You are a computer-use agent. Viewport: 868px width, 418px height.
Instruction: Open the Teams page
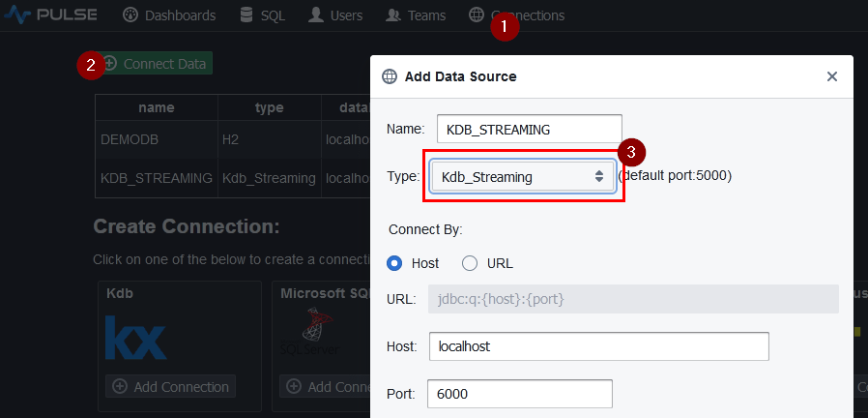(x=416, y=15)
